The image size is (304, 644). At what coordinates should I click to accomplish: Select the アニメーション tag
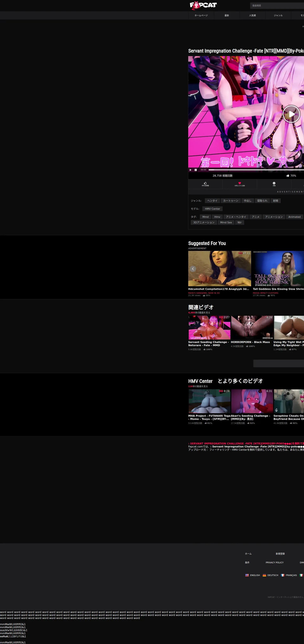pos(274,217)
